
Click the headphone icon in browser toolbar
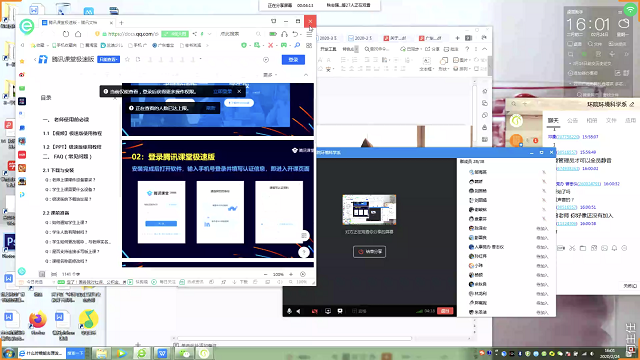point(284,34)
